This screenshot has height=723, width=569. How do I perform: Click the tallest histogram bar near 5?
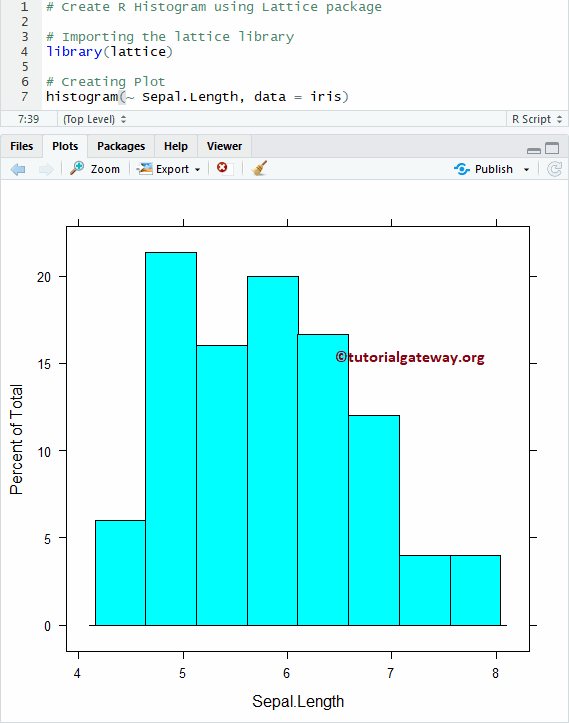[x=171, y=439]
